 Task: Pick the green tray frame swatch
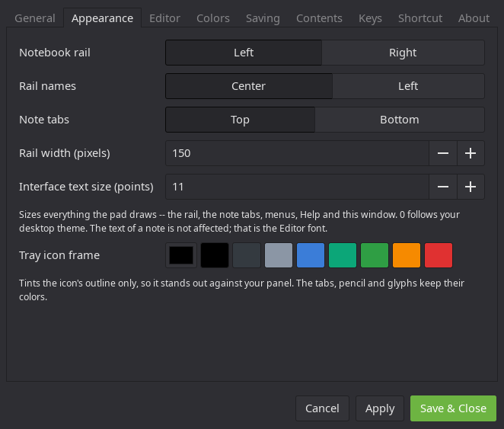click(375, 255)
